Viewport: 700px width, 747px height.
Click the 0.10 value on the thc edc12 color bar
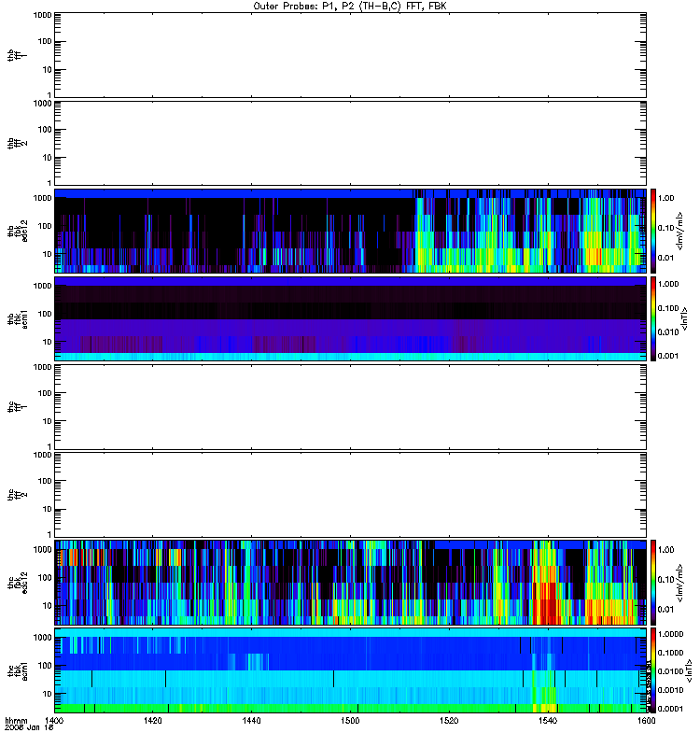click(x=665, y=580)
